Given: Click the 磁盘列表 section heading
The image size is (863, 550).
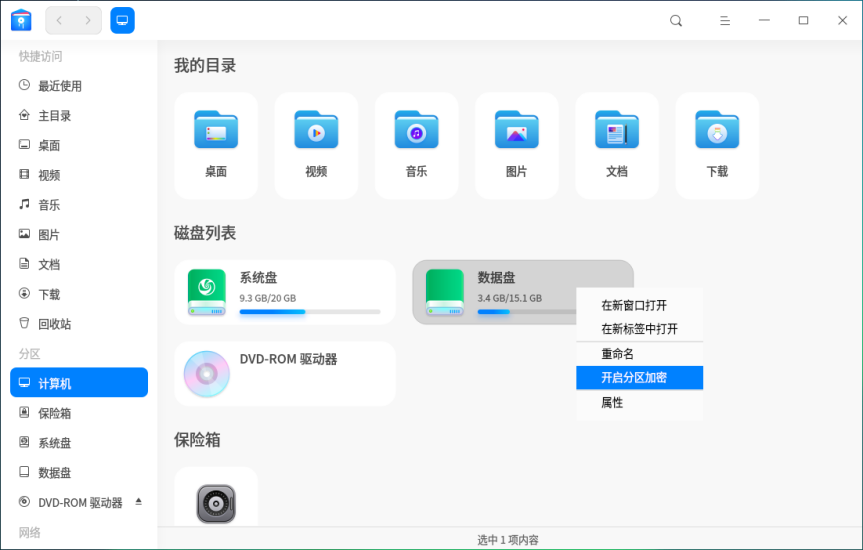Looking at the screenshot, I should click(x=205, y=233).
